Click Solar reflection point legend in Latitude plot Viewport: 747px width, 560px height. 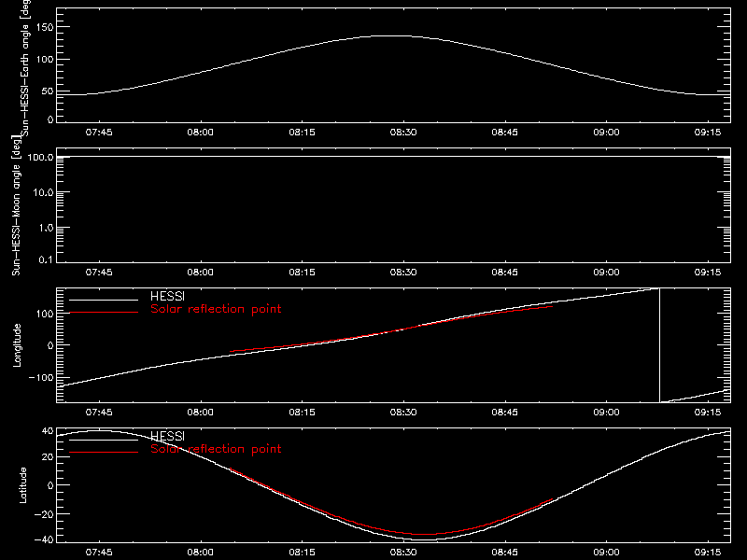(x=216, y=449)
